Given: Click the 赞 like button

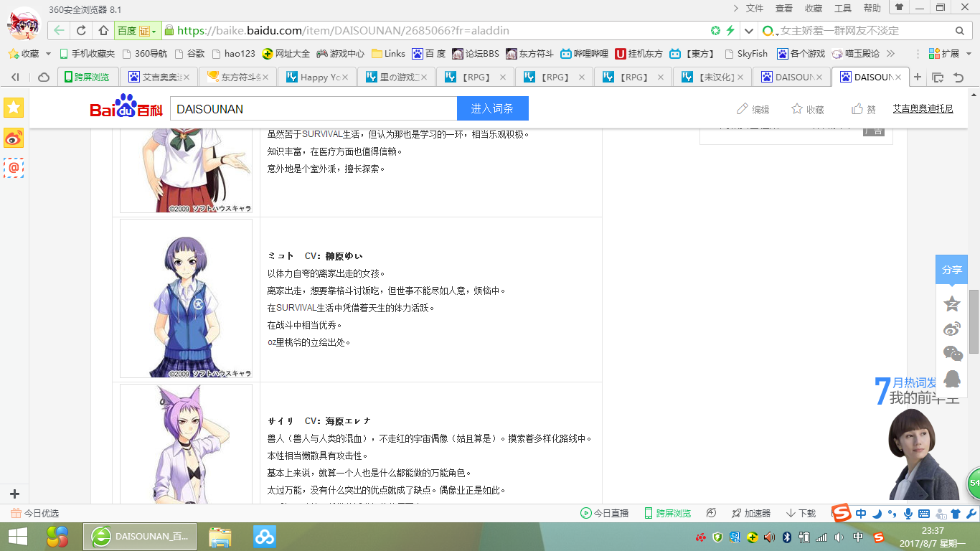Looking at the screenshot, I should point(864,109).
